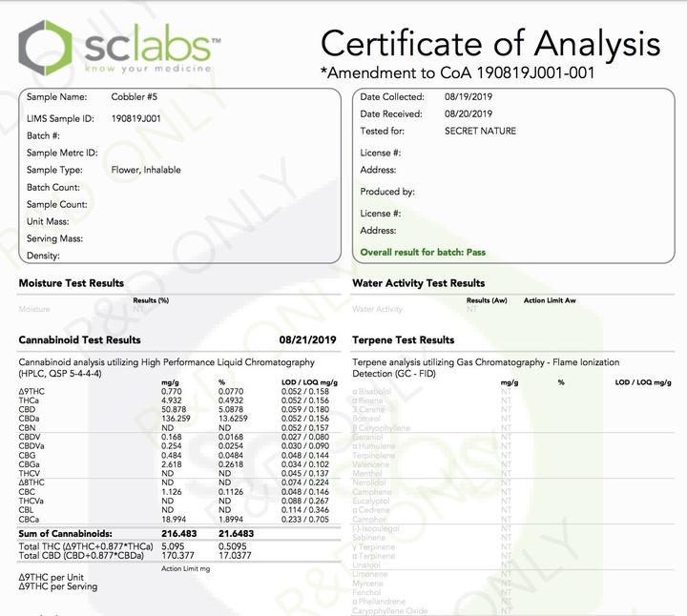Click 'Terpene Test Results' heading

point(403,340)
